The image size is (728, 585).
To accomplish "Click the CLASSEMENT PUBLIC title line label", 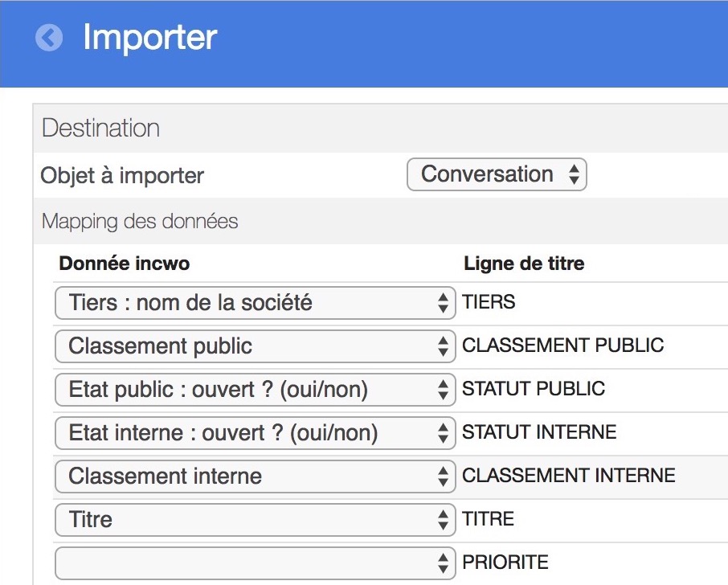I will click(x=562, y=346).
